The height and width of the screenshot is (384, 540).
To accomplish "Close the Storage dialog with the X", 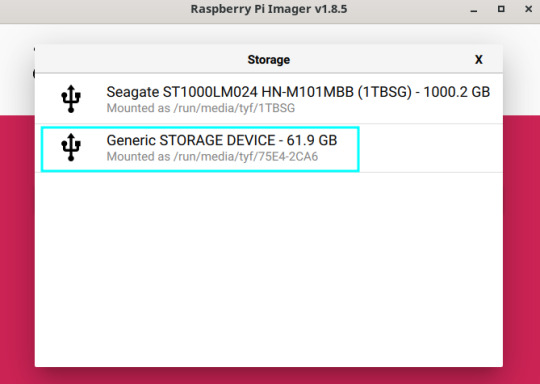I will tap(478, 60).
